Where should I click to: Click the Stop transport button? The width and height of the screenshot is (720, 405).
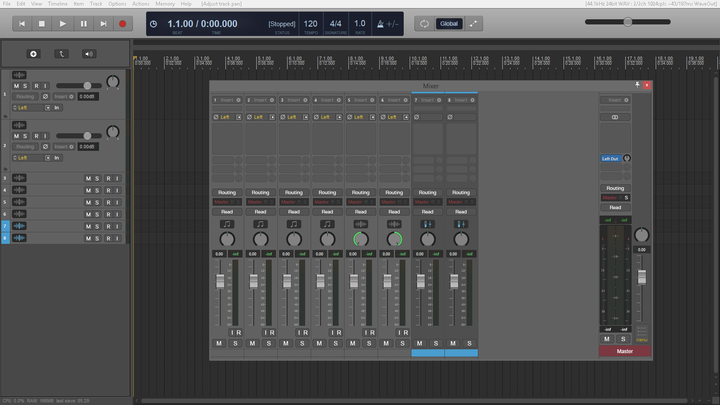tap(42, 24)
